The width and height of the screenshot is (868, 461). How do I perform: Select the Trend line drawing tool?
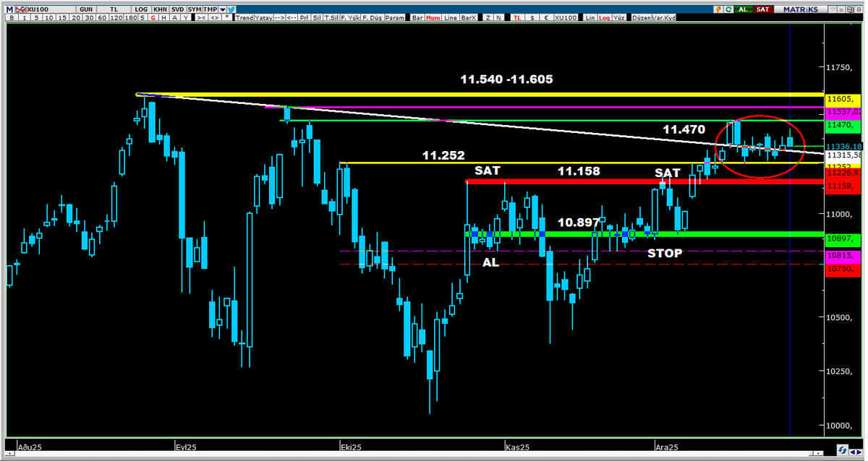[x=244, y=17]
